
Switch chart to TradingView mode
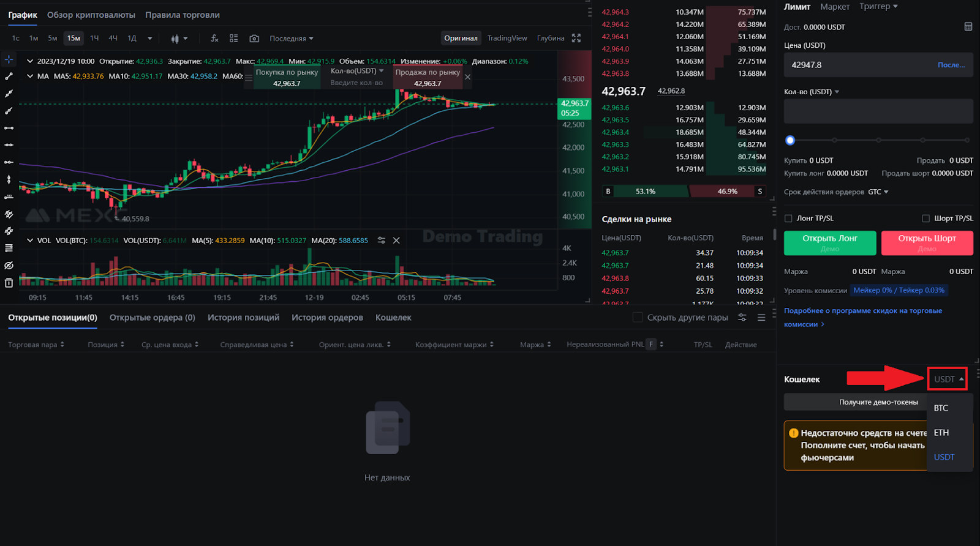coord(507,38)
